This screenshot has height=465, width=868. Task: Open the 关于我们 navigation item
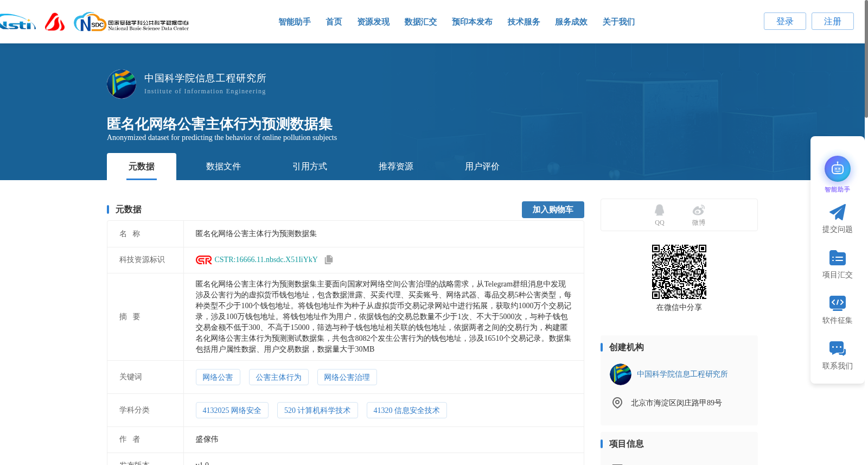618,22
